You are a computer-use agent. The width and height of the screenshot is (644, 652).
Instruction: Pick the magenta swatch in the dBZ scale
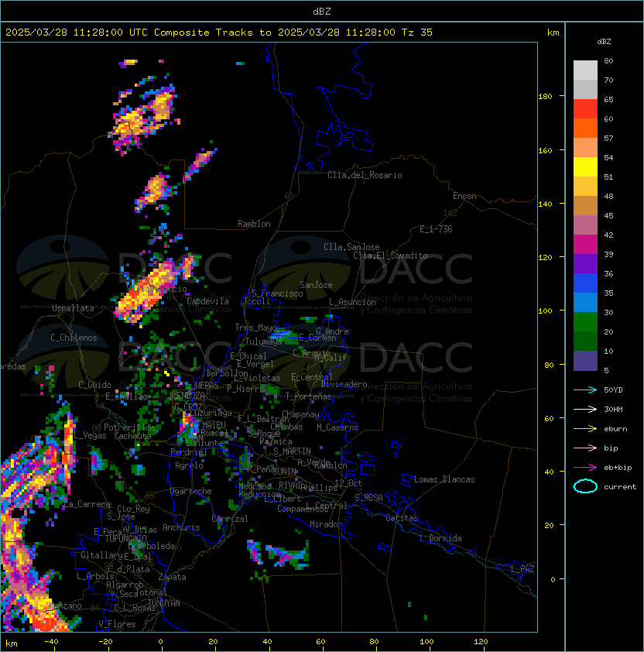coord(585,244)
